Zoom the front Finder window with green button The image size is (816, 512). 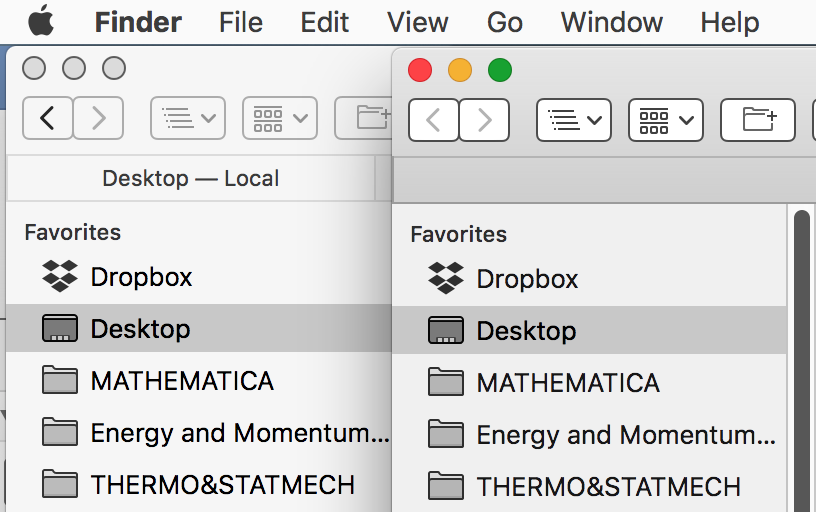500,70
